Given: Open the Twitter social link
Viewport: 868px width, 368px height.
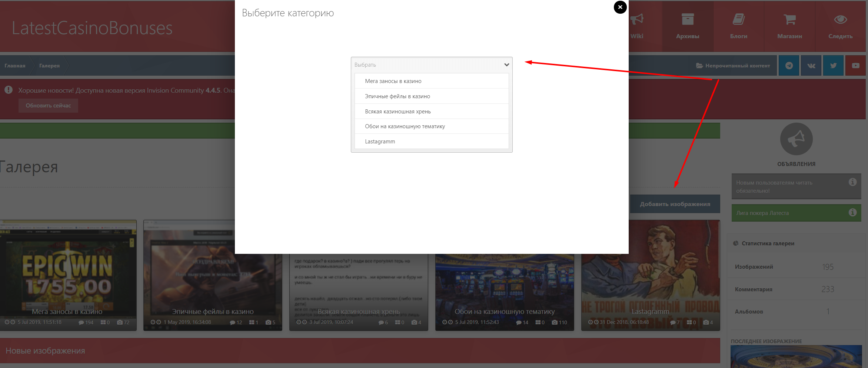Looking at the screenshot, I should point(833,66).
